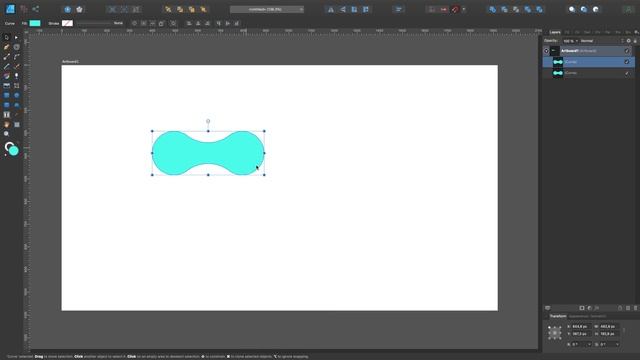Viewport: 640px width, 360px height.
Task: Click the Stroke color swatch in context toolbar
Action: 67,23
